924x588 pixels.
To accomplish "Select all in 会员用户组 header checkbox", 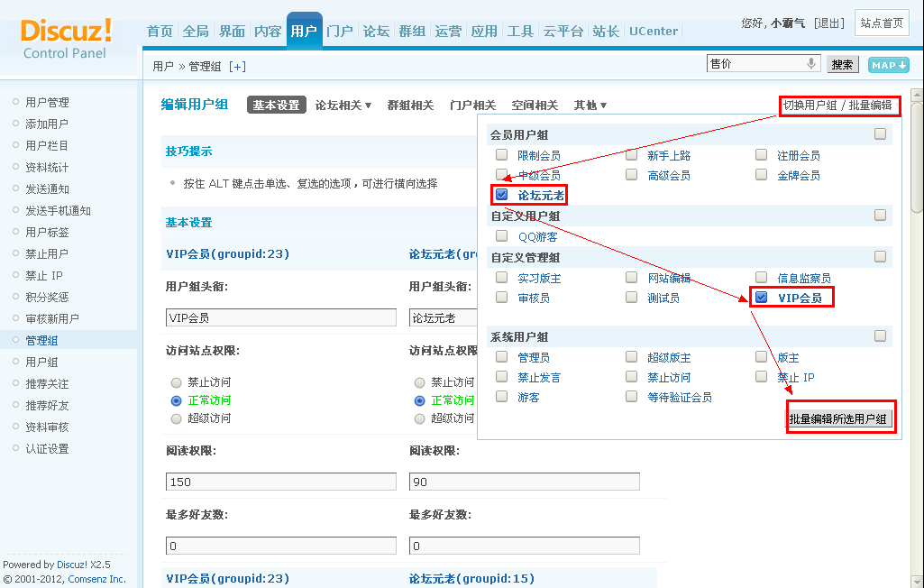I will click(x=880, y=133).
